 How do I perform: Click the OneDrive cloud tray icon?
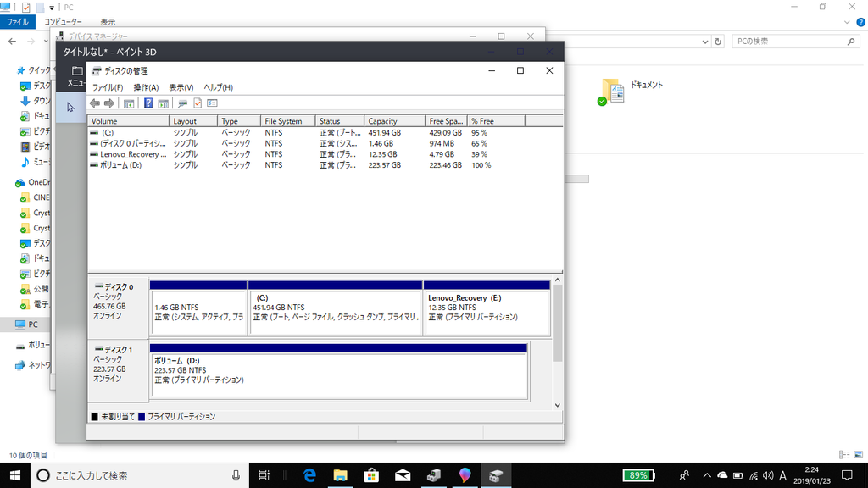coord(722,475)
